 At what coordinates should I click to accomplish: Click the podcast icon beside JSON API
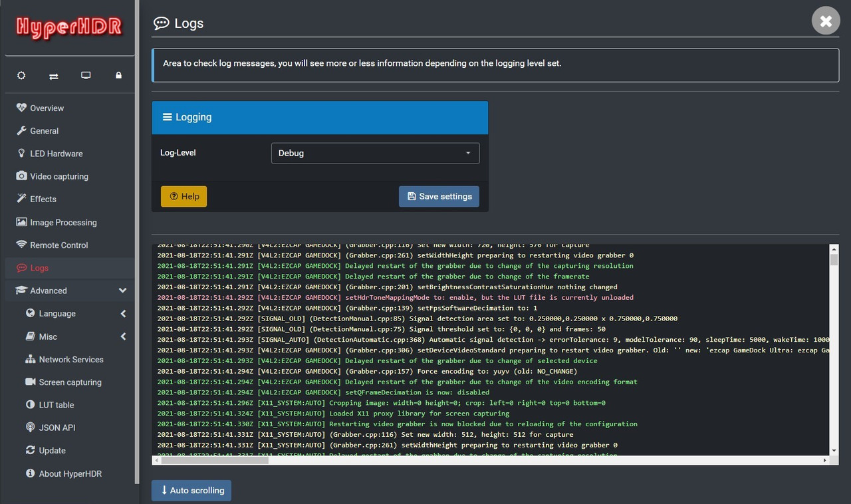30,428
